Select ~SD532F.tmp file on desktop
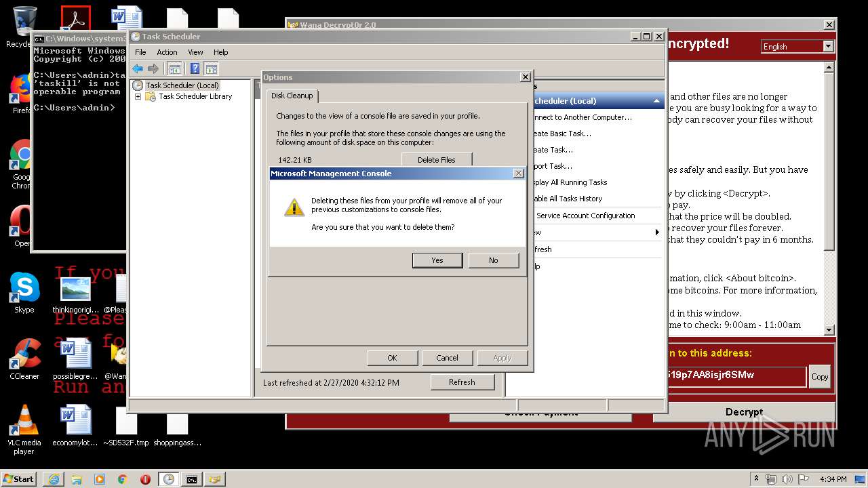Screen dimensions: 868x488 click(126, 426)
